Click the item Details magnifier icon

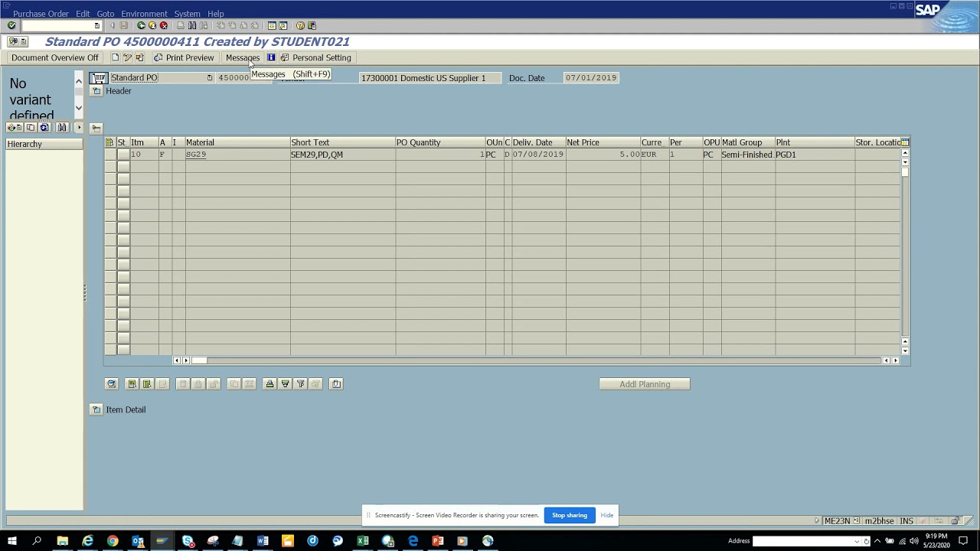(112, 384)
